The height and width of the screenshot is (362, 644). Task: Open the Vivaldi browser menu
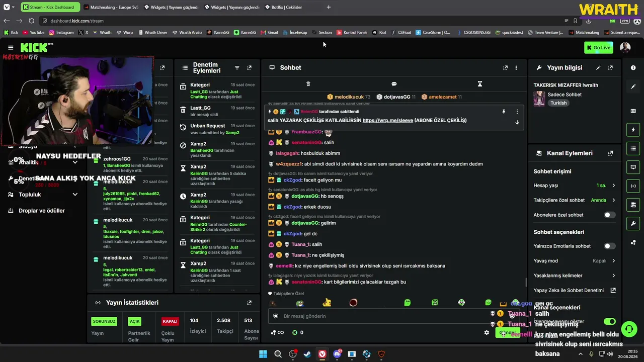click(7, 7)
